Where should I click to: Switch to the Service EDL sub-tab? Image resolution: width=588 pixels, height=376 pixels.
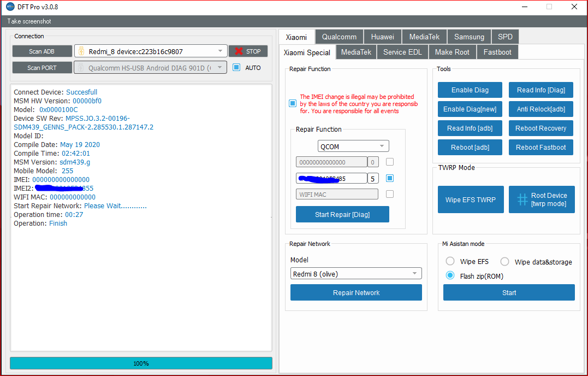[x=402, y=52]
